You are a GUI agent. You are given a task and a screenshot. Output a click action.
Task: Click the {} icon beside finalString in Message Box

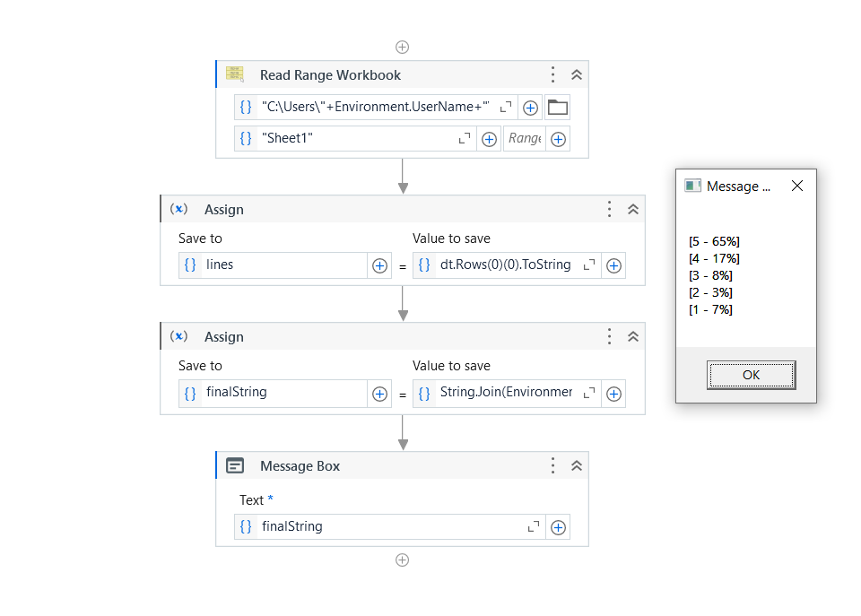point(246,526)
